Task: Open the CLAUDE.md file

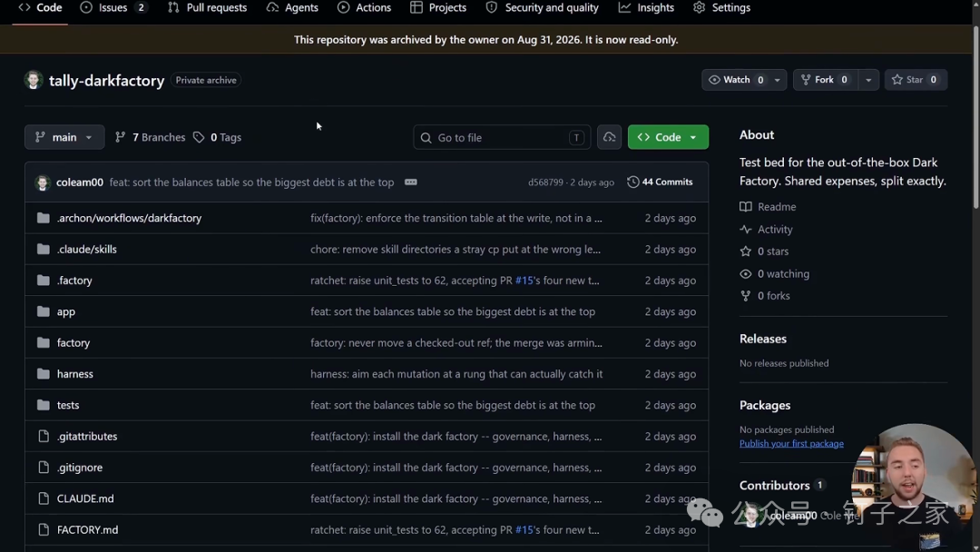Action: (x=85, y=498)
